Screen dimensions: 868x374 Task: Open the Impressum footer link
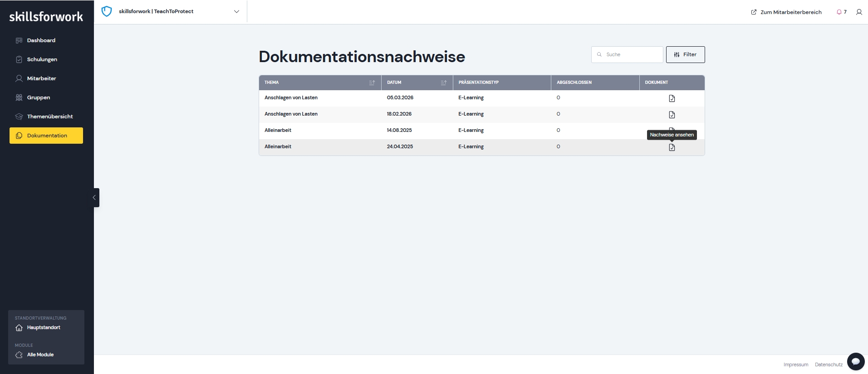coord(795,364)
